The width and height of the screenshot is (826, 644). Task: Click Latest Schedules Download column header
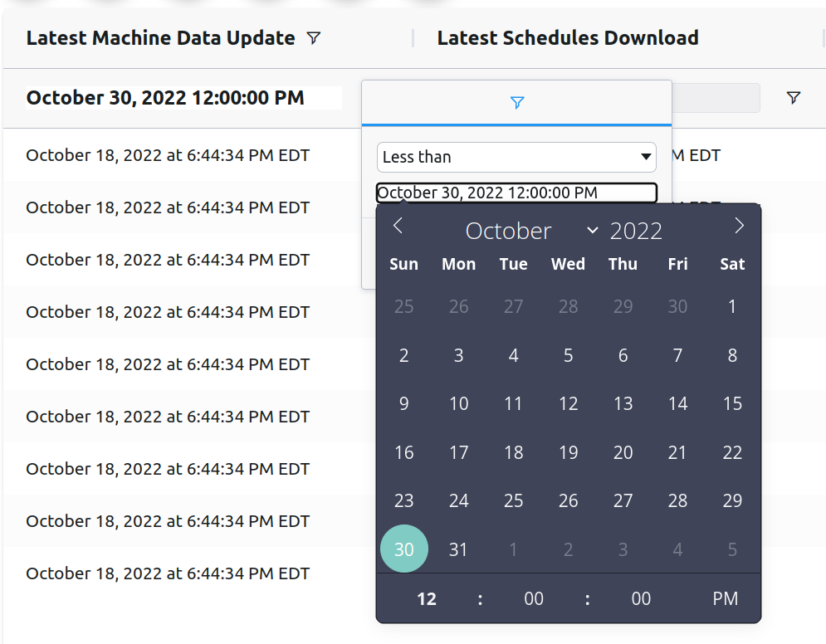[x=568, y=38]
